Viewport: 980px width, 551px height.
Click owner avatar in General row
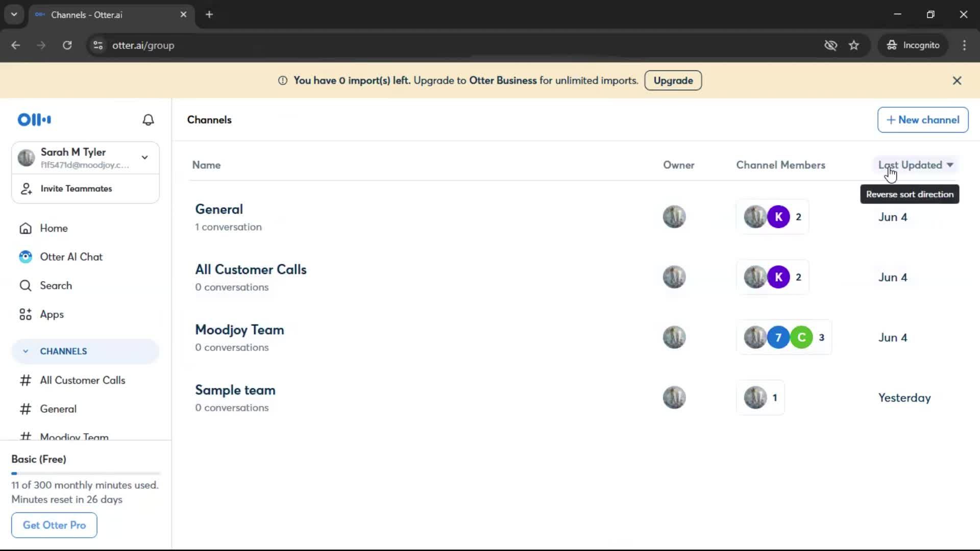674,217
